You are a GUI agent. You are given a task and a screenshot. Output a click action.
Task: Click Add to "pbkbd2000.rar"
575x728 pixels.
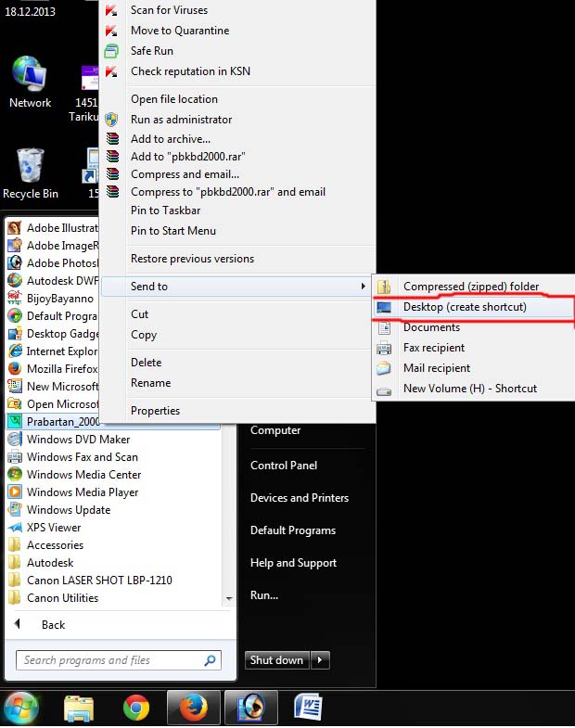tap(187, 157)
